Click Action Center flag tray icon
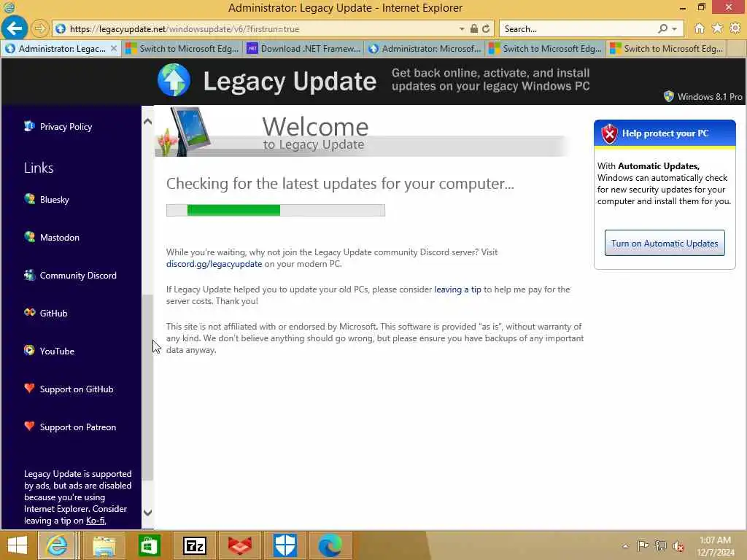Screen dimensions: 747x560 tap(643, 545)
